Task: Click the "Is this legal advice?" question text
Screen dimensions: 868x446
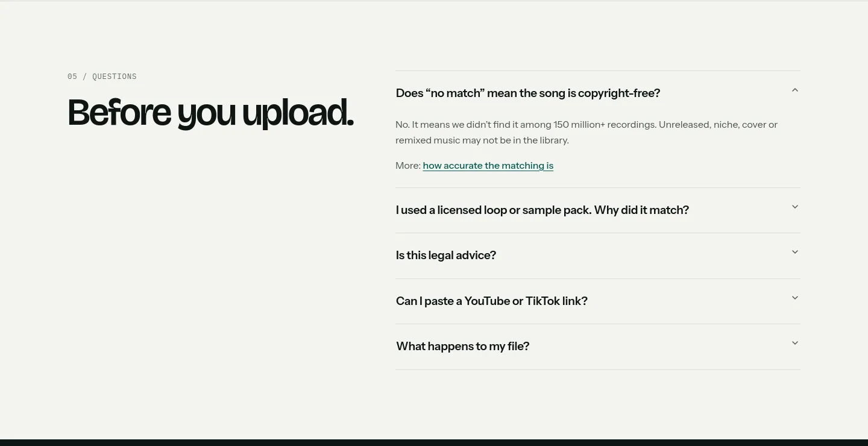Action: (x=446, y=255)
